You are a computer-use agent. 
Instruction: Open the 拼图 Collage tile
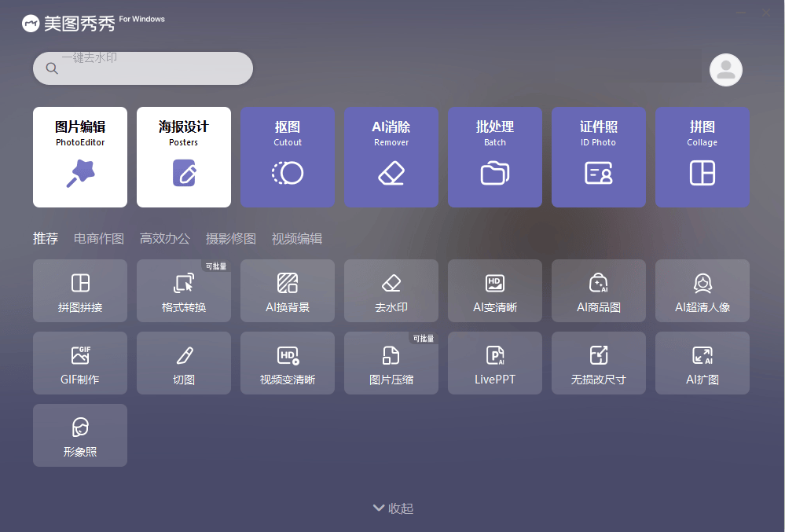(x=702, y=156)
